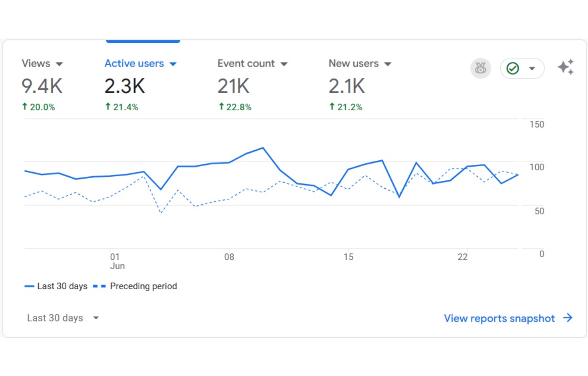Expand the Event count dropdown arrow
Image resolution: width=588 pixels, height=376 pixels.
pyautogui.click(x=284, y=64)
